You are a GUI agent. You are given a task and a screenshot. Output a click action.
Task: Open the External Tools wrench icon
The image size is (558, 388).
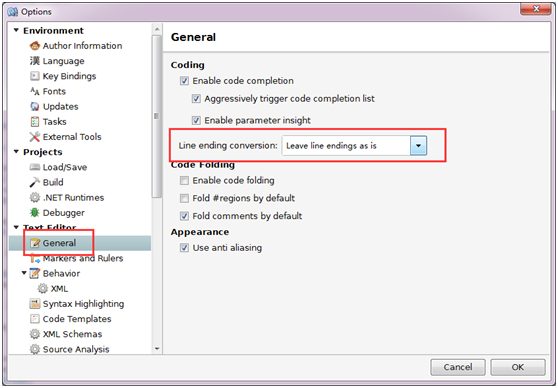(x=35, y=137)
